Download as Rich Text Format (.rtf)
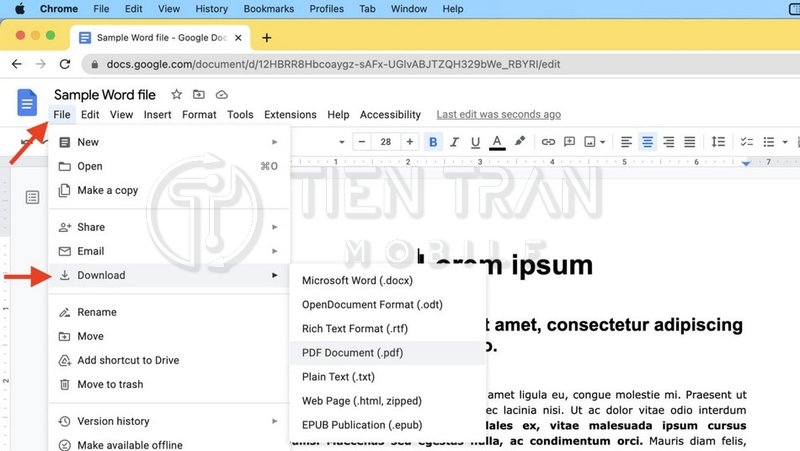 [x=388, y=329]
